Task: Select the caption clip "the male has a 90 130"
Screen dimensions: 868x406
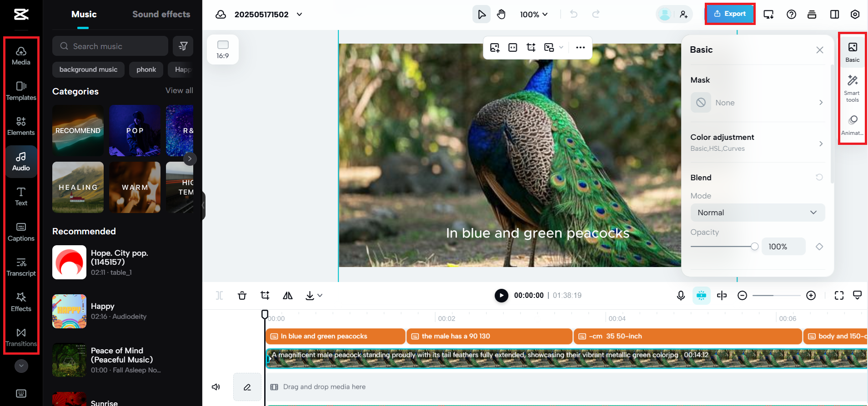Action: click(x=489, y=337)
